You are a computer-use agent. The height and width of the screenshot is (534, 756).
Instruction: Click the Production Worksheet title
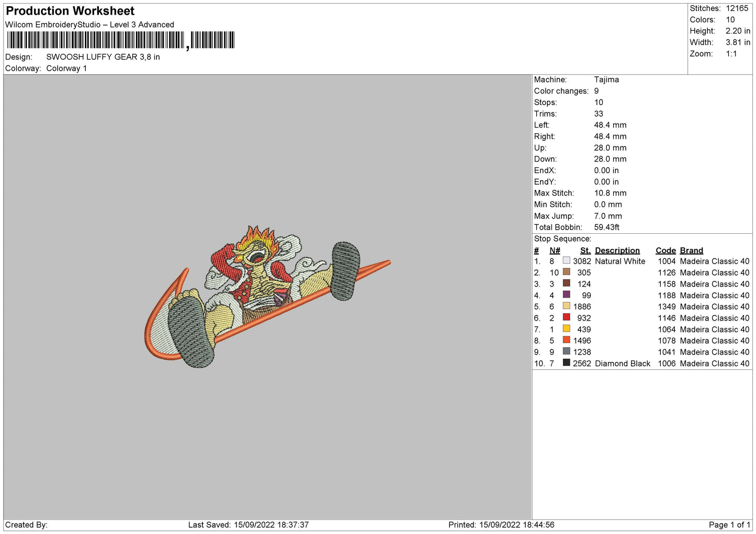[x=70, y=11]
